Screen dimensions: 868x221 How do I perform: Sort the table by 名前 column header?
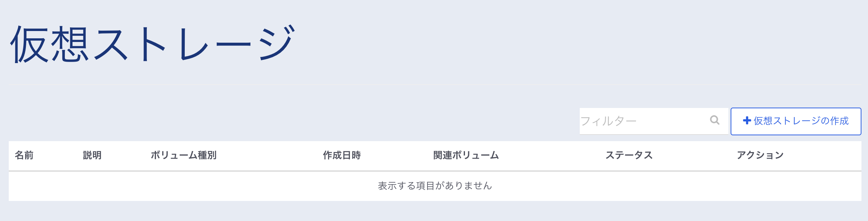pyautogui.click(x=24, y=155)
